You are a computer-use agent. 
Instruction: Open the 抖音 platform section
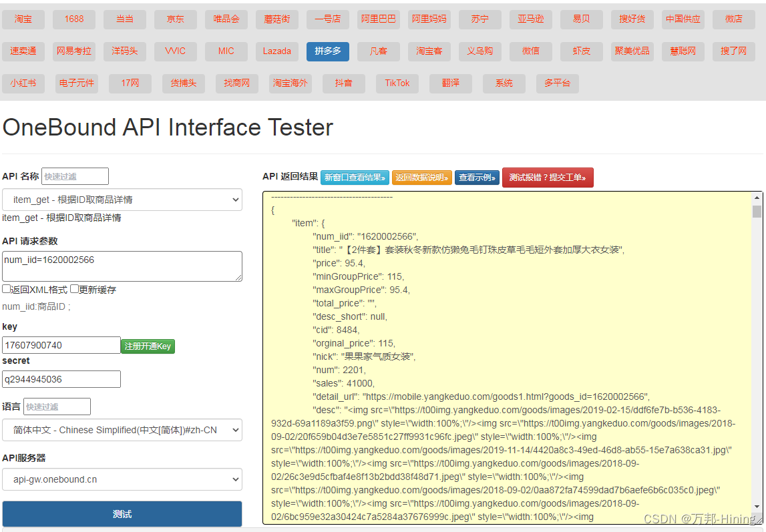click(343, 83)
